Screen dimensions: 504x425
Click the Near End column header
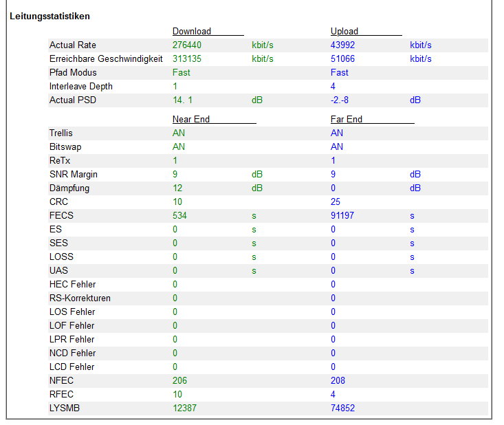[191, 119]
